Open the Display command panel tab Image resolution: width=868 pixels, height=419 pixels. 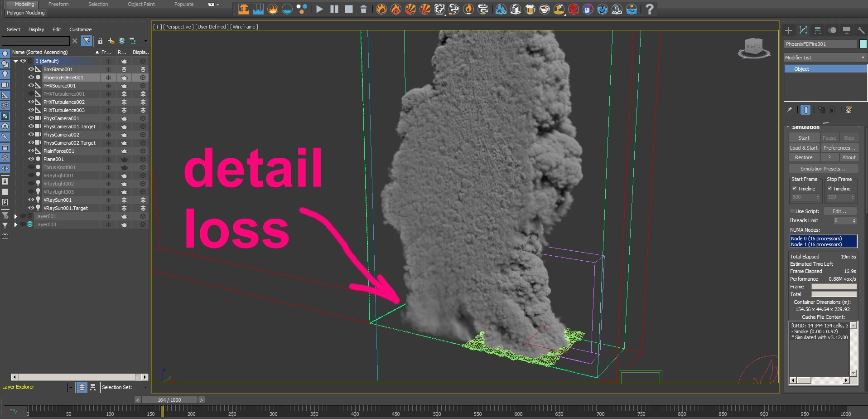coord(847,30)
